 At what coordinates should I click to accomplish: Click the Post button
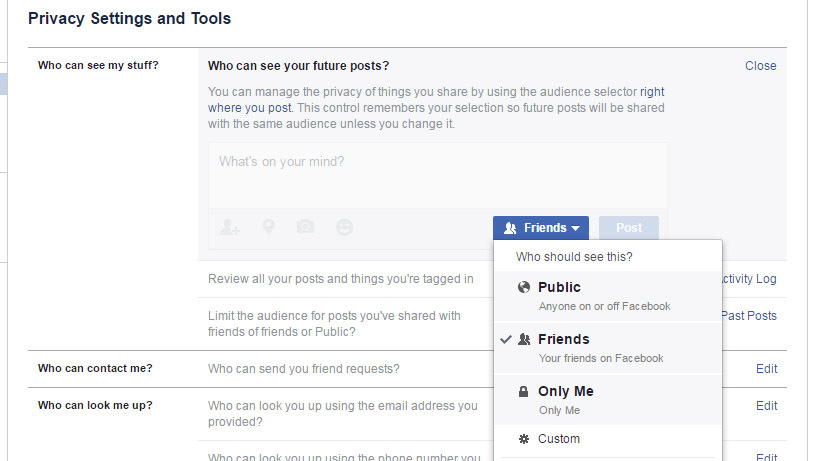(x=629, y=228)
